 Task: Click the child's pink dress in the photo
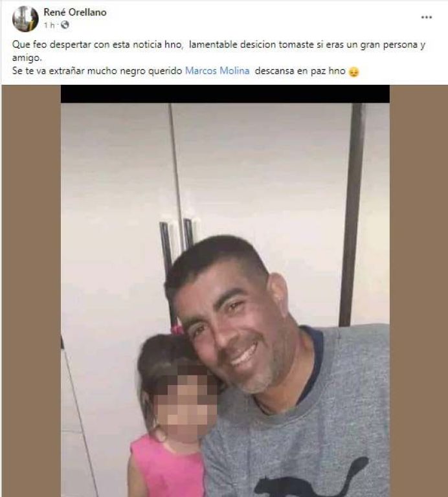point(168,466)
